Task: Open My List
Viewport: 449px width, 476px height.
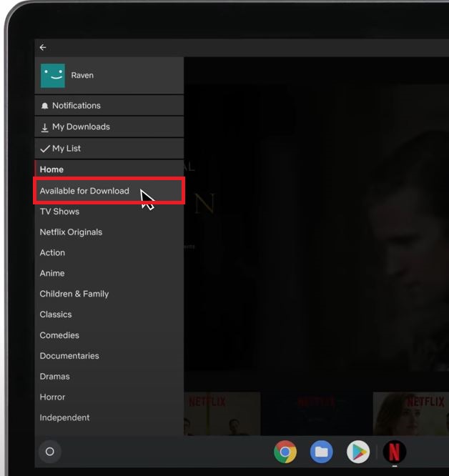Action: point(109,149)
